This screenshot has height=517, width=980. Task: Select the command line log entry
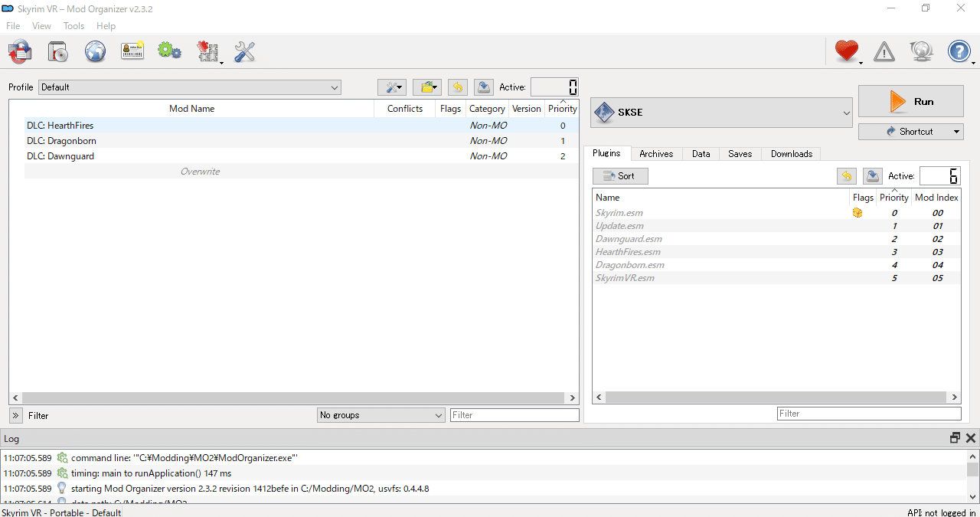click(x=484, y=458)
